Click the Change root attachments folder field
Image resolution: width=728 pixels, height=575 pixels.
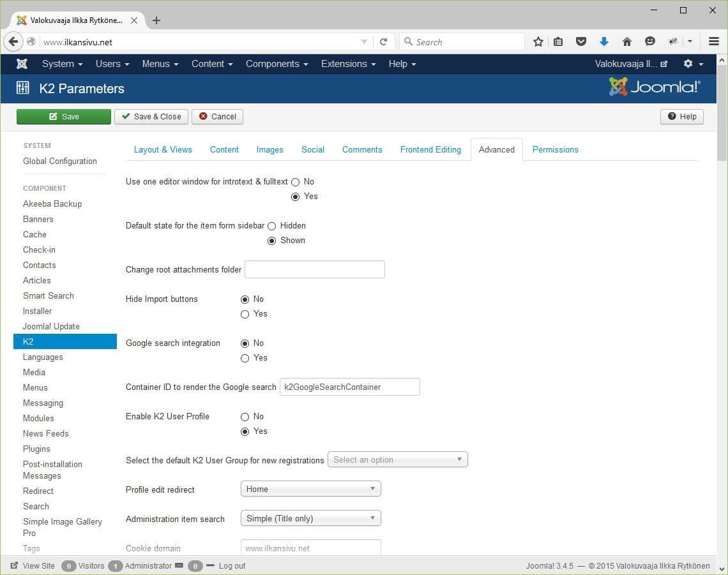tap(314, 269)
